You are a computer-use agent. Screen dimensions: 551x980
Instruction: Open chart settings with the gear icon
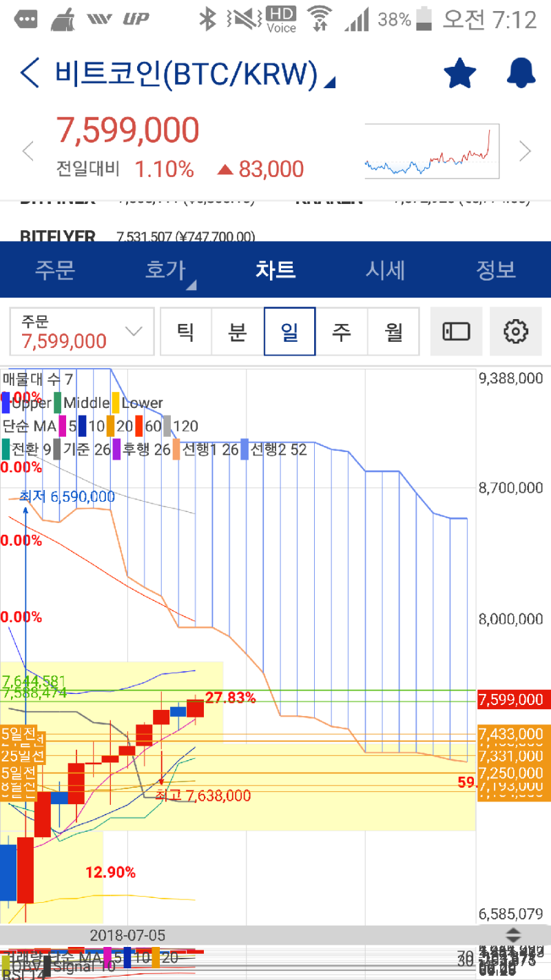click(515, 331)
